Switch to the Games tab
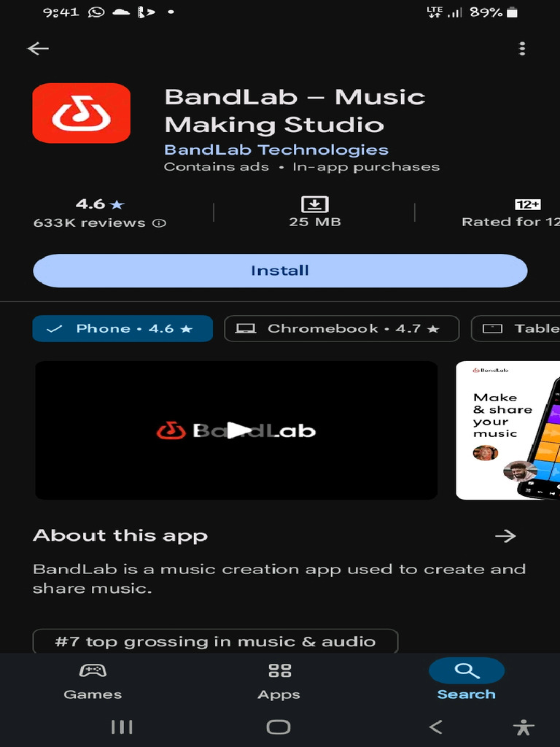The width and height of the screenshot is (560, 747). (93, 681)
